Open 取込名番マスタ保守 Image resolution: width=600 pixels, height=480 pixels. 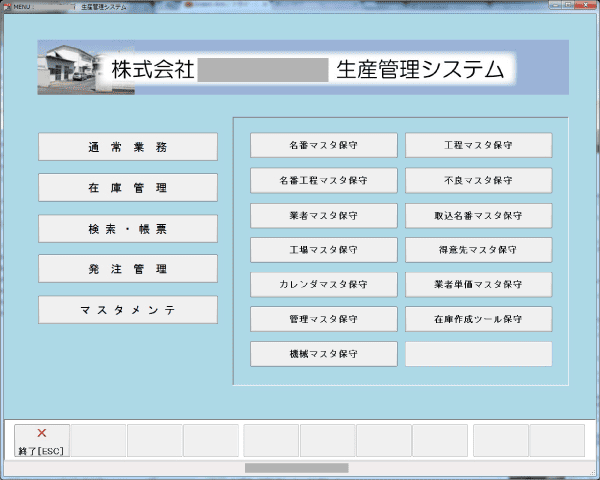[x=478, y=215]
